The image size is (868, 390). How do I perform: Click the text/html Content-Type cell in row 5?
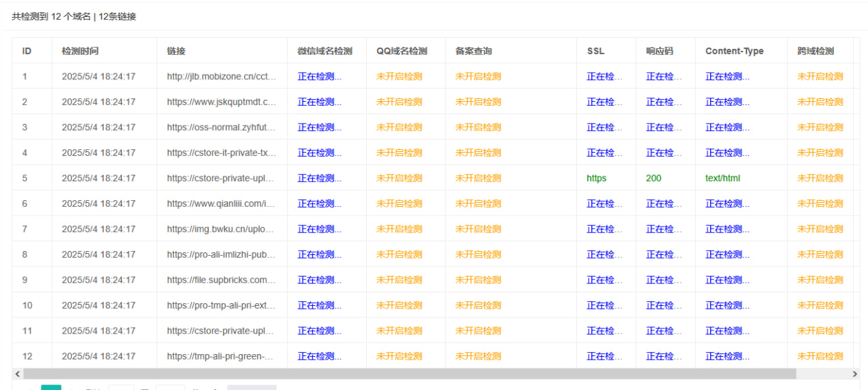(x=722, y=178)
